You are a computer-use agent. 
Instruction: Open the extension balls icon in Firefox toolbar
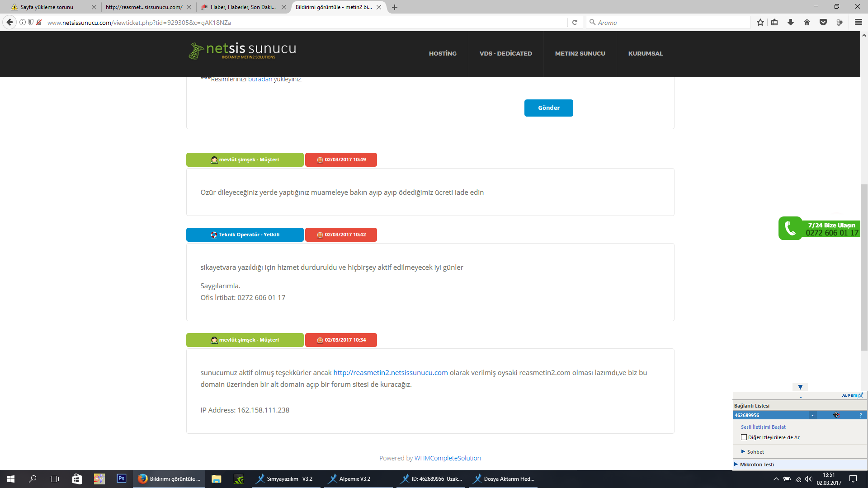click(840, 22)
